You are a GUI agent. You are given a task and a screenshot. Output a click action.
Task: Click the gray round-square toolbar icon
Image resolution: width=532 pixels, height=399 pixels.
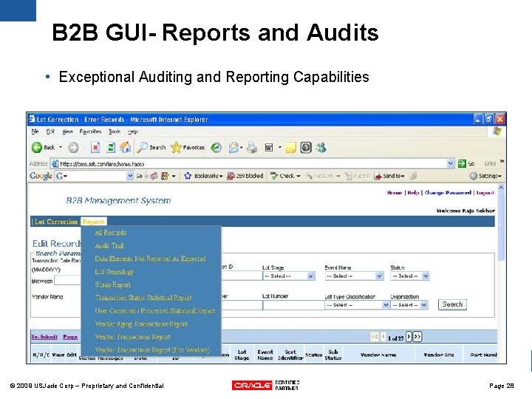click(x=306, y=148)
